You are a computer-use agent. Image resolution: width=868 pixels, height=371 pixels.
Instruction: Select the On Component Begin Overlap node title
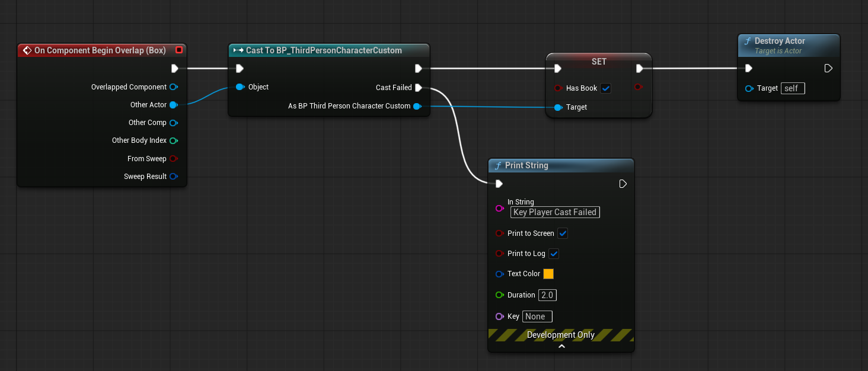[x=100, y=50]
